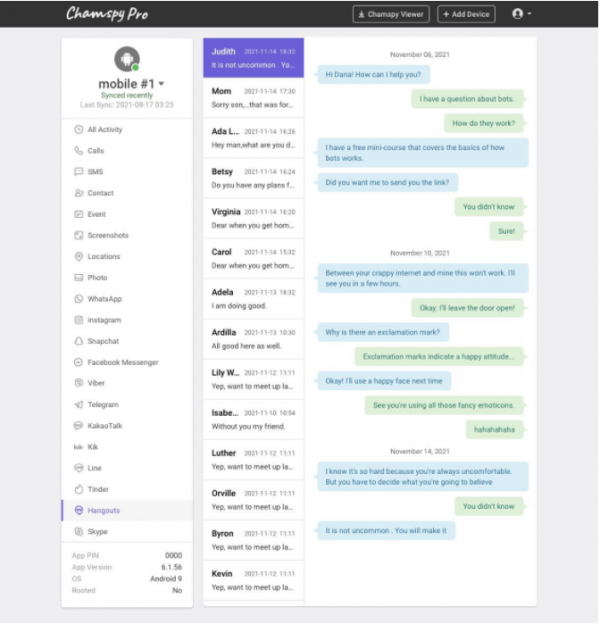Screen dimensions: 600x624
Task: Click the "Sure!" message bubble
Action: click(506, 231)
